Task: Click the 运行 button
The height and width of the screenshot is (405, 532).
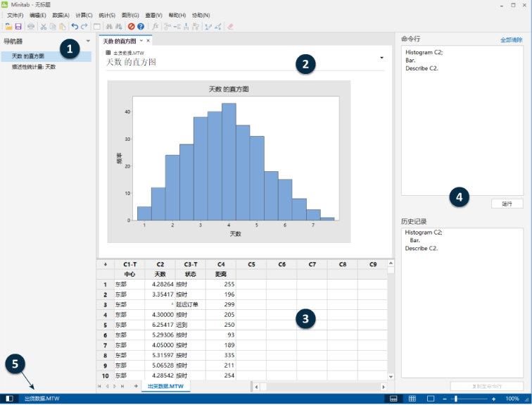Action: [507, 203]
